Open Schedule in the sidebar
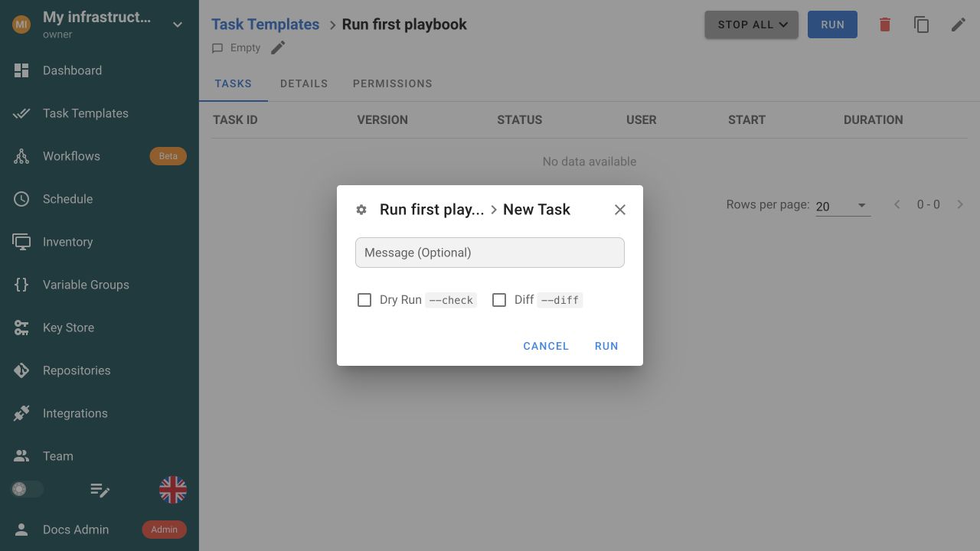The width and height of the screenshot is (980, 551). click(x=100, y=199)
